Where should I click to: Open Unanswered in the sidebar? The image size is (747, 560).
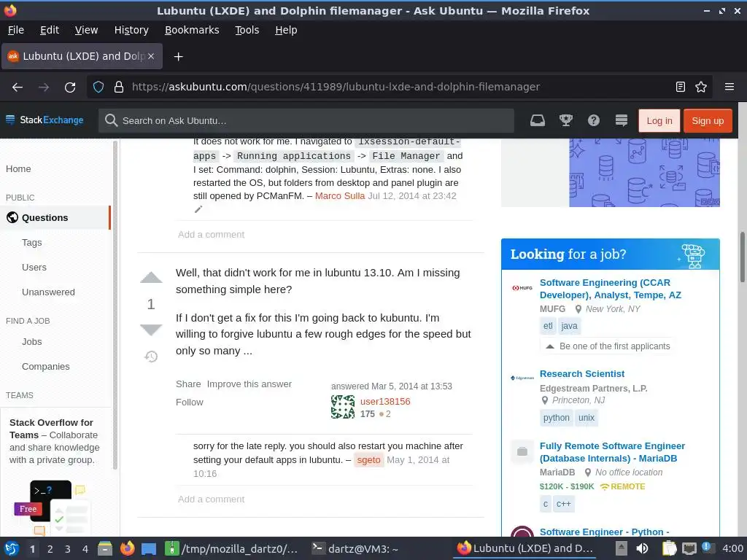[x=48, y=292]
